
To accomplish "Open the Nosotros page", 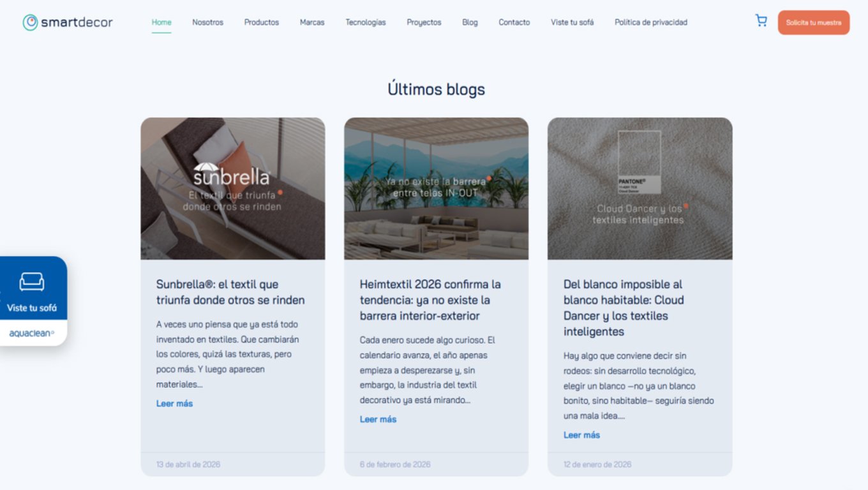I will coord(208,22).
